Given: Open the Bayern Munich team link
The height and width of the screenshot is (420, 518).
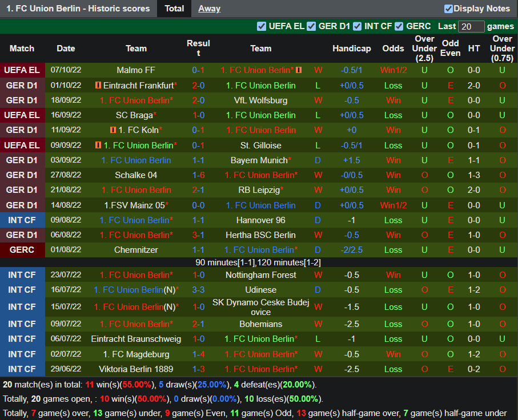Looking at the screenshot, I should tap(259, 160).
